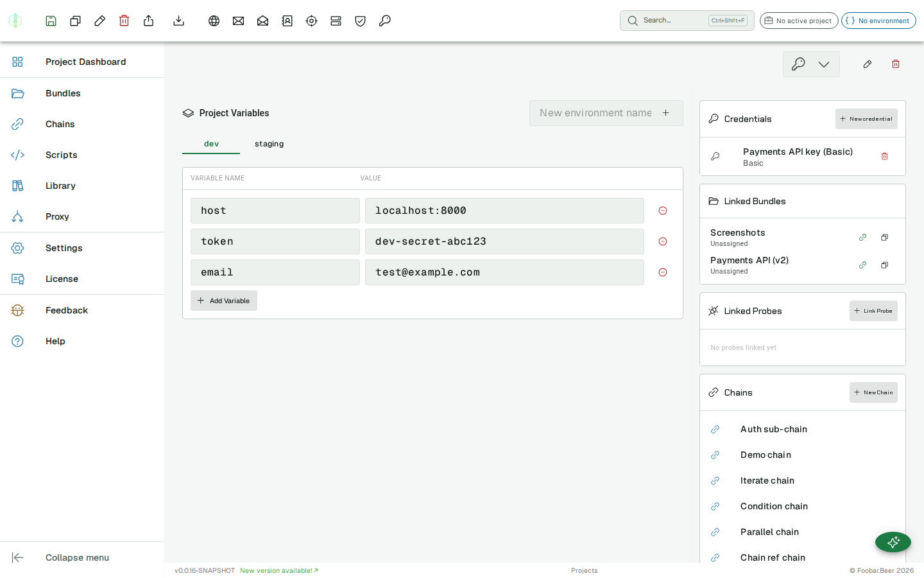Click the copy icon for Payments API (v2)
The height and width of the screenshot is (578, 924).
pos(885,265)
